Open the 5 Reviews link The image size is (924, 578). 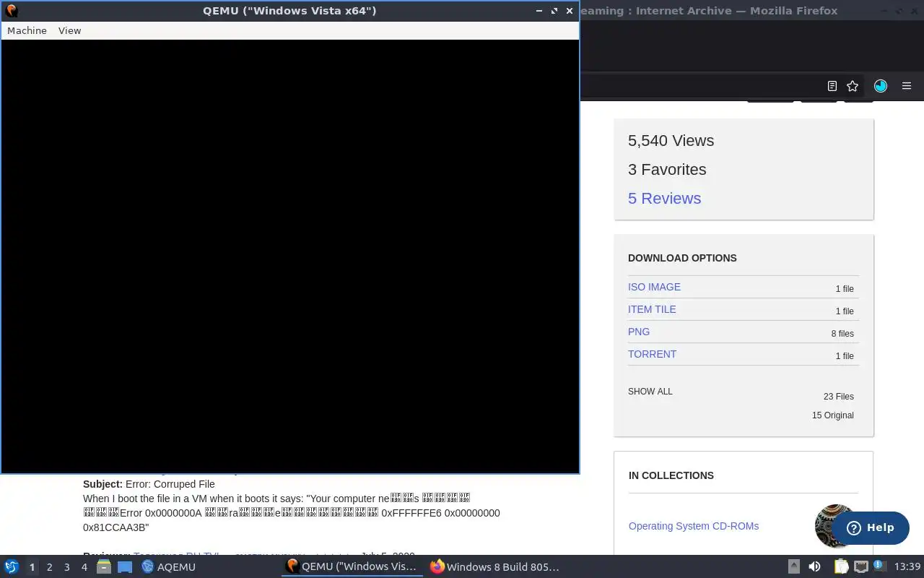coord(664,198)
